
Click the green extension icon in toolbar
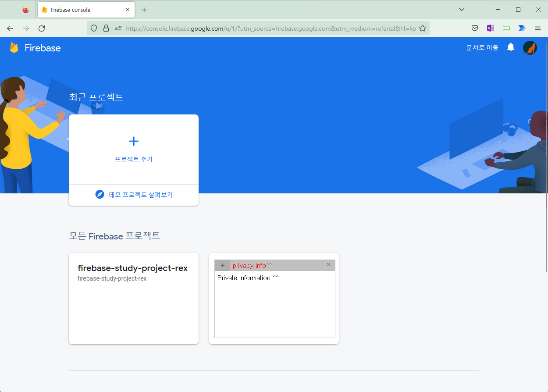tap(506, 28)
